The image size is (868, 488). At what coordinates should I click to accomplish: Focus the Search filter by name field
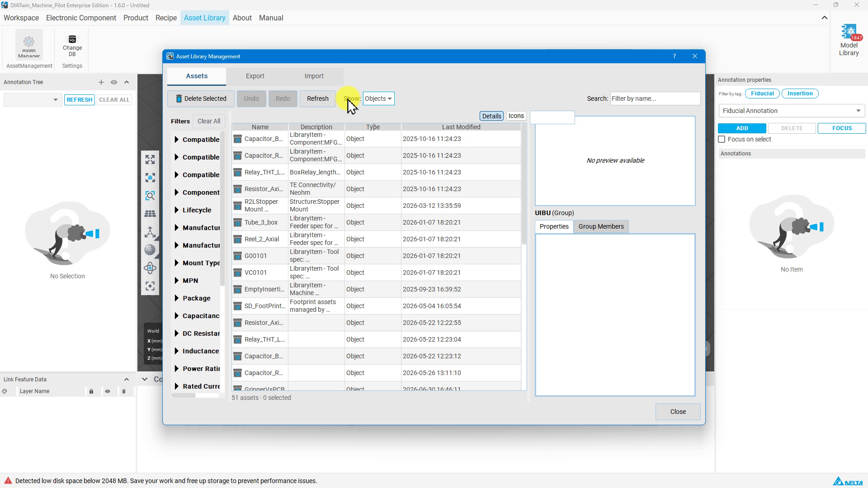click(x=655, y=99)
